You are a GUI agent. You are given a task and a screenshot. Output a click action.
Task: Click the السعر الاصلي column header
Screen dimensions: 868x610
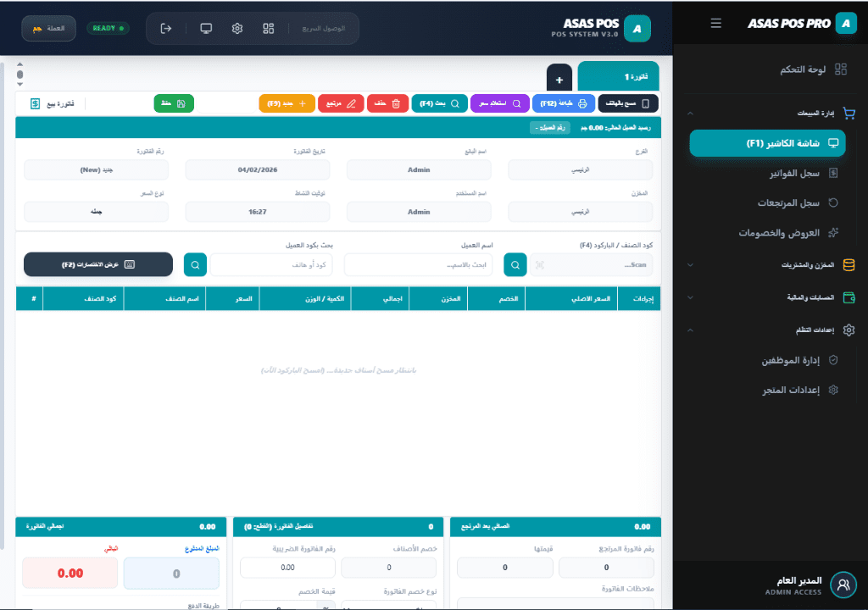(x=571, y=299)
